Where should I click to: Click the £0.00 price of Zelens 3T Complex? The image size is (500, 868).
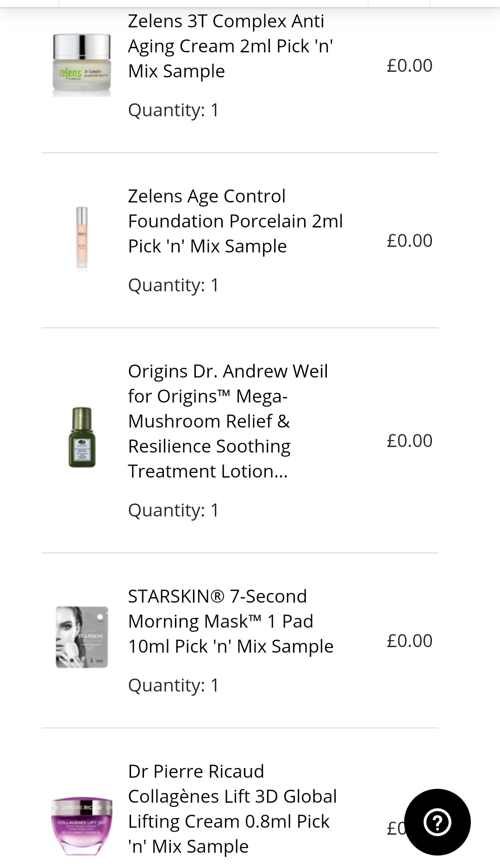[x=409, y=65]
